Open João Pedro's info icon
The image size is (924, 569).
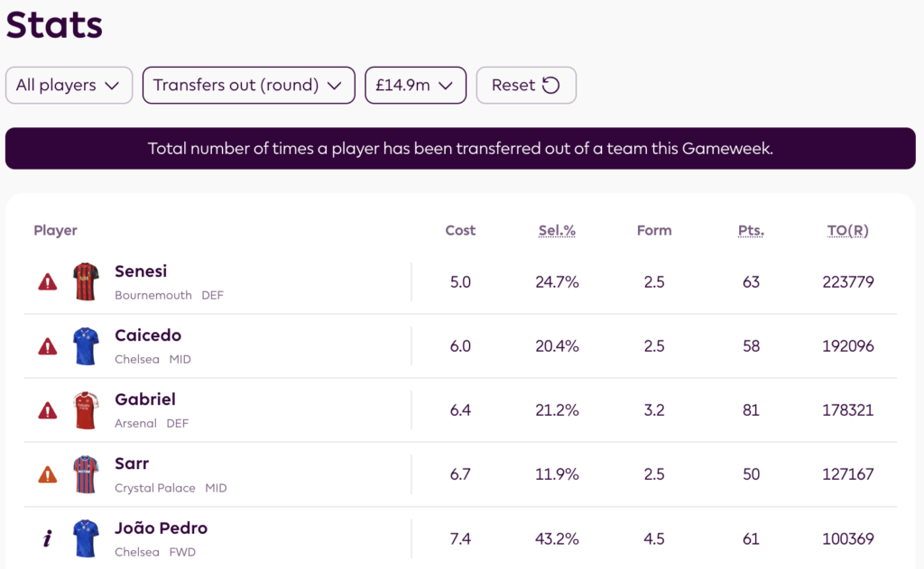click(48, 538)
